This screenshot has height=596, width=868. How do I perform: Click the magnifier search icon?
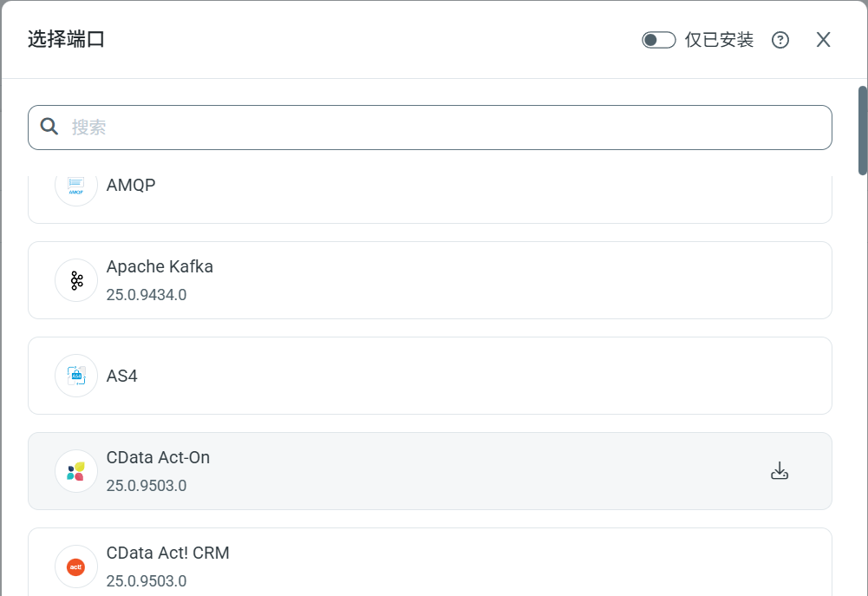click(x=49, y=128)
